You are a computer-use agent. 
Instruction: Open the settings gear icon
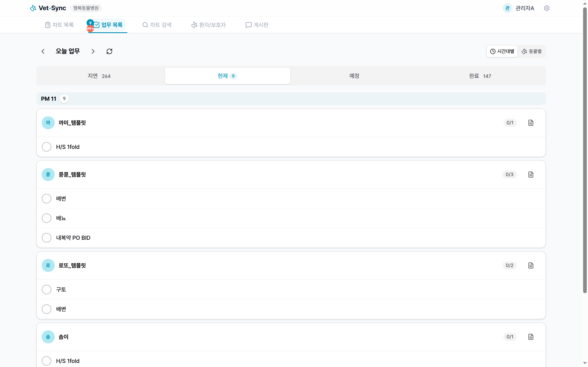pyautogui.click(x=546, y=8)
